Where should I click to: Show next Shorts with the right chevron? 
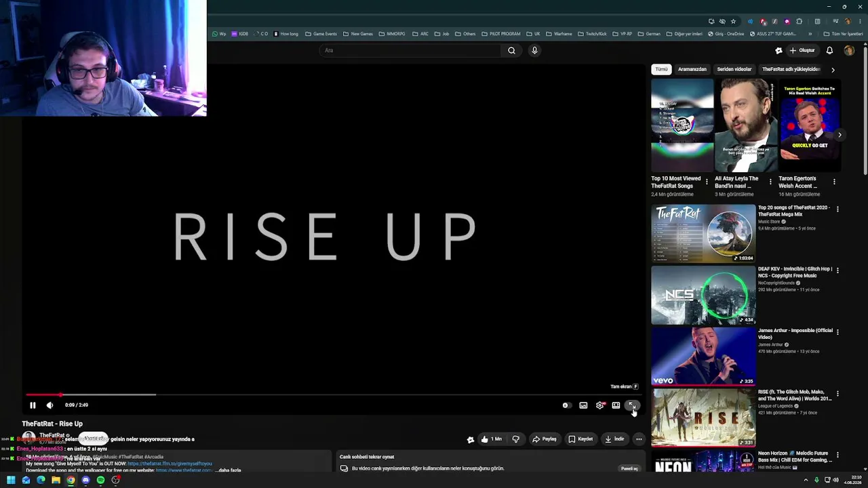(840, 135)
